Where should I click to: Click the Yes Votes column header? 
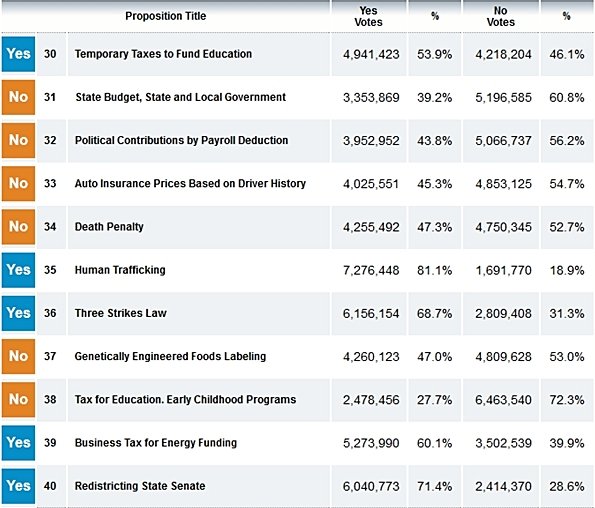tap(368, 16)
